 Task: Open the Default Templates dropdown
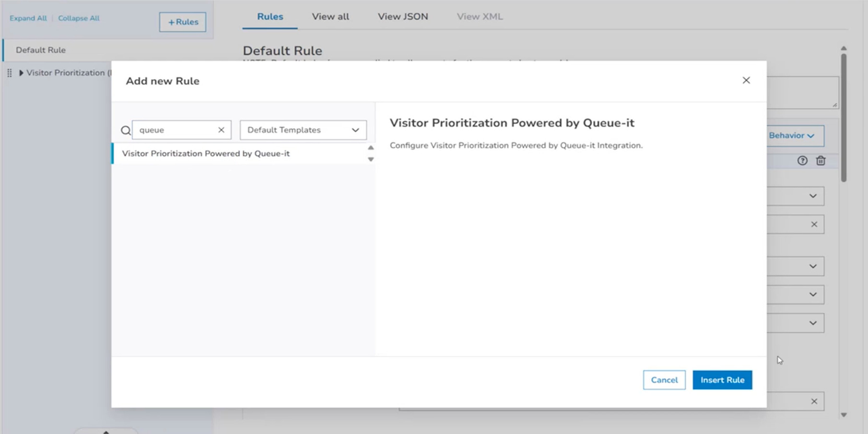click(303, 130)
